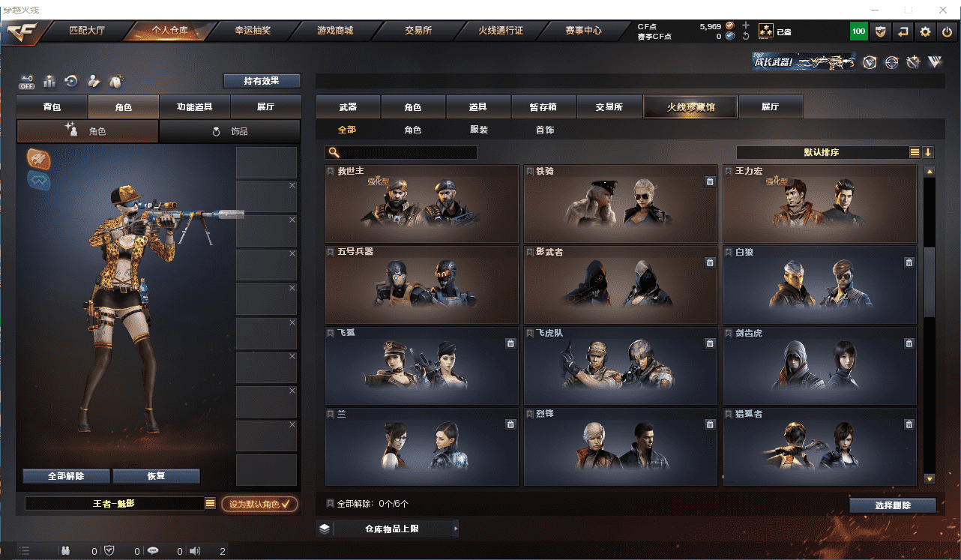961x560 pixels.
Task: Click the 选择删除 button
Action: (x=893, y=505)
